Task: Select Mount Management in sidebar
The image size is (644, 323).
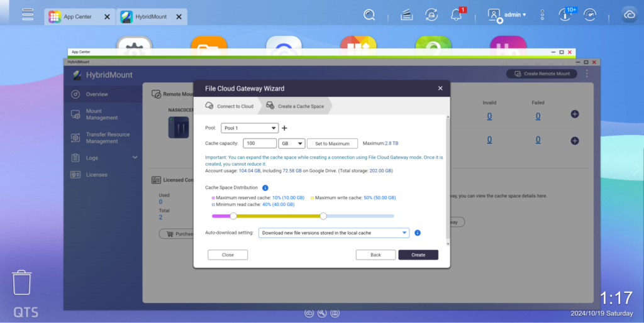Action: click(102, 114)
